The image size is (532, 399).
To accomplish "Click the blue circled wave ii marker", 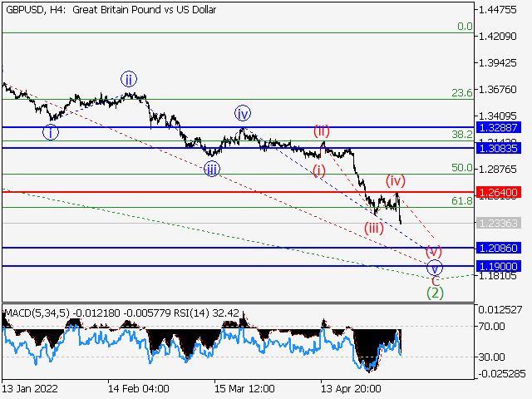I will pos(129,80).
